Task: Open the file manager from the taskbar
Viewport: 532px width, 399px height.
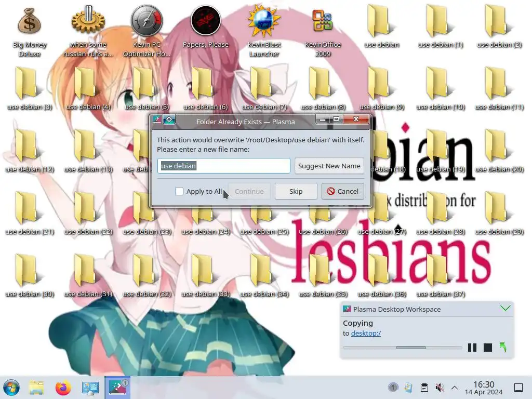Action: [x=36, y=388]
